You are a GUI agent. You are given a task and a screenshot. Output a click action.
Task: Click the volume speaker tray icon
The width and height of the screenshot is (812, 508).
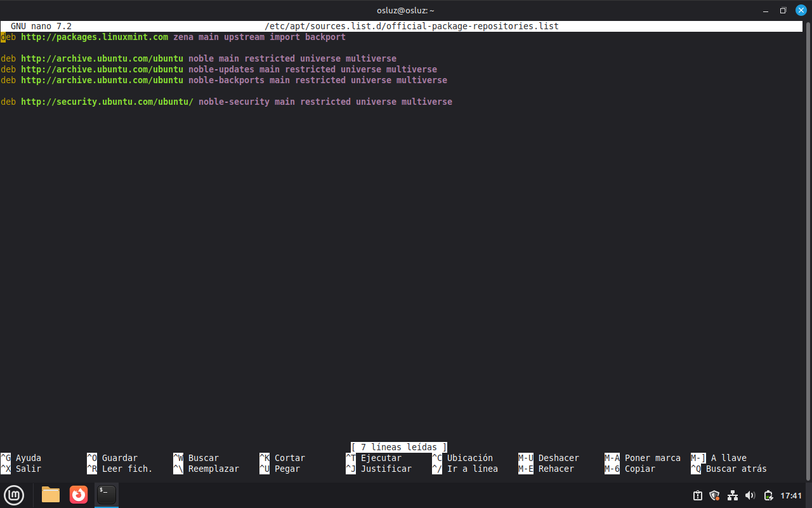(x=750, y=495)
